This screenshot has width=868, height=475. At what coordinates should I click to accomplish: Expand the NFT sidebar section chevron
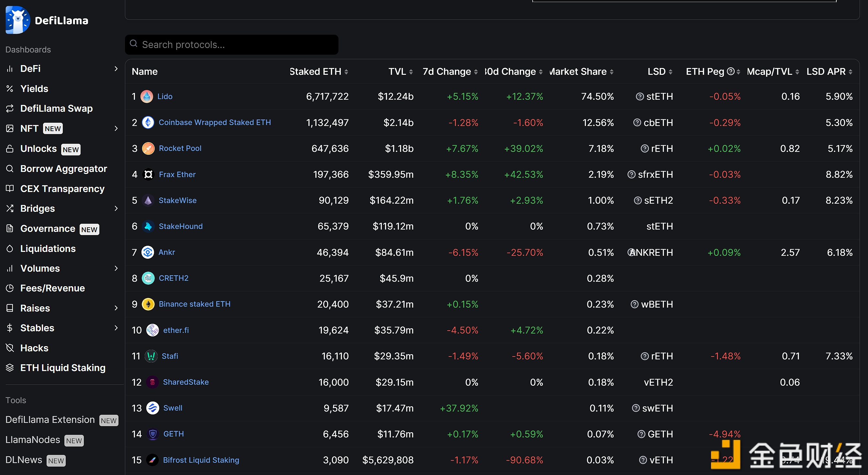click(x=116, y=129)
